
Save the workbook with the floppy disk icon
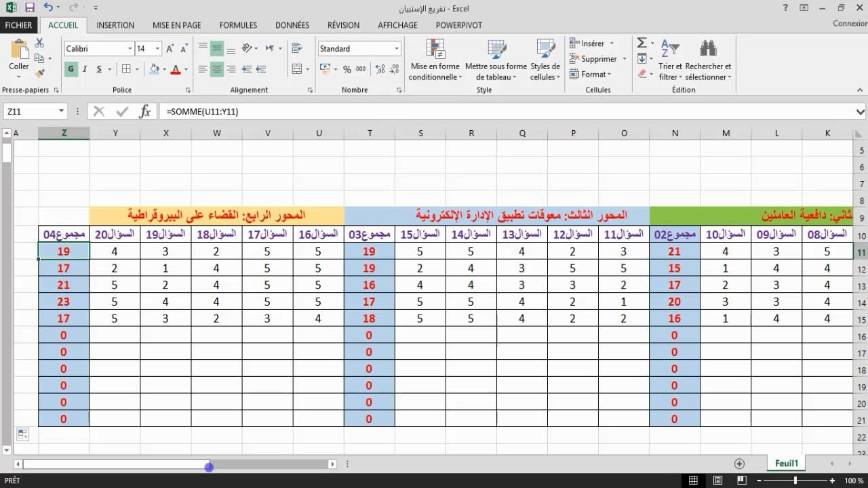point(29,8)
